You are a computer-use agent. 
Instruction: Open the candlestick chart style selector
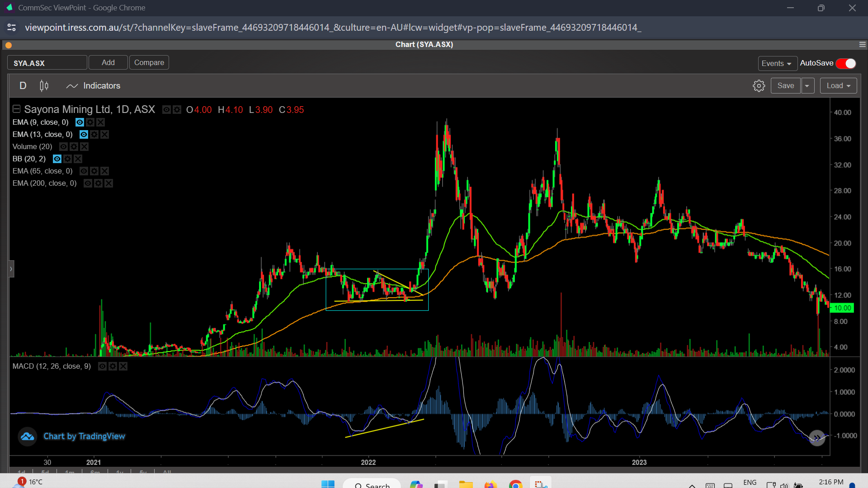(x=44, y=86)
